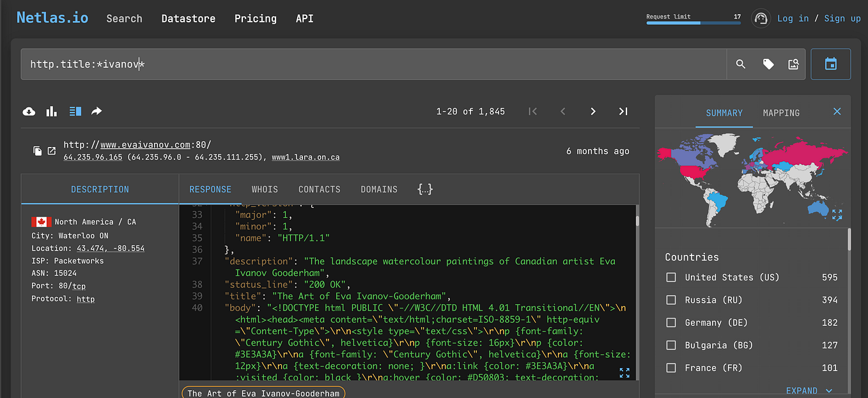Check the Russia (RU) checkbox
This screenshot has width=868, height=398.
(671, 300)
